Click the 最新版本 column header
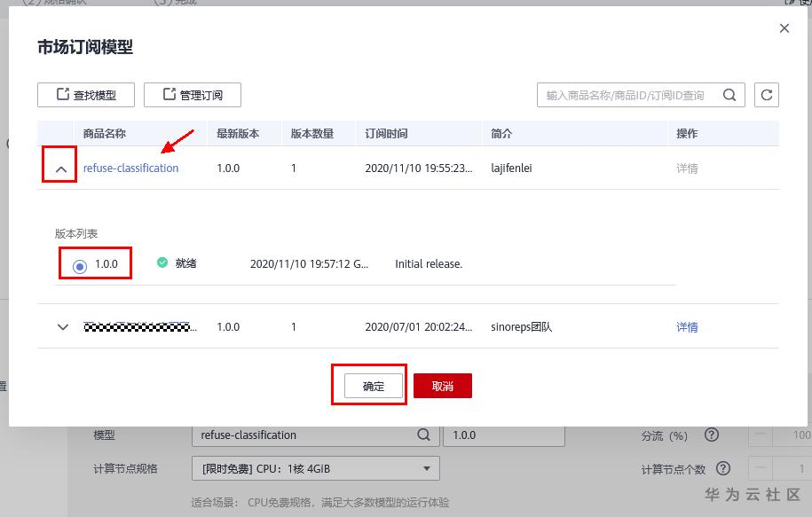 238,134
